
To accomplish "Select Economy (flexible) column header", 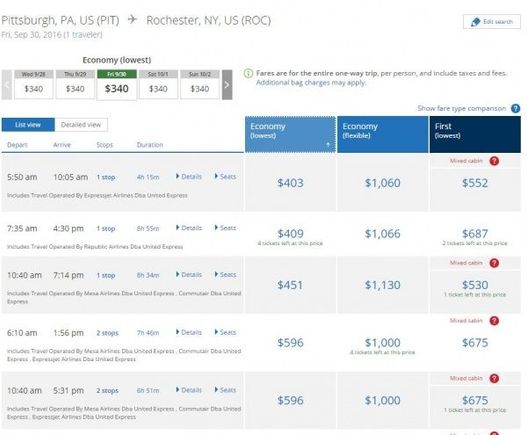I will (383, 134).
